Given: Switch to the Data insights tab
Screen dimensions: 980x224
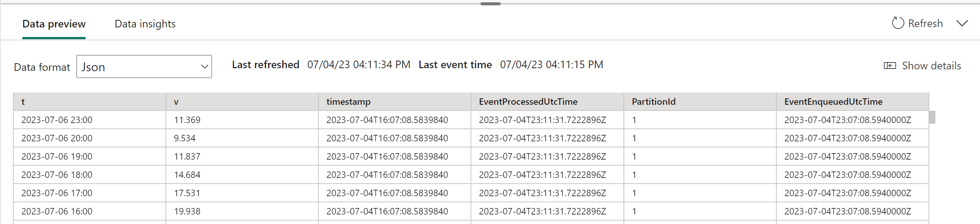Looking at the screenshot, I should (145, 24).
